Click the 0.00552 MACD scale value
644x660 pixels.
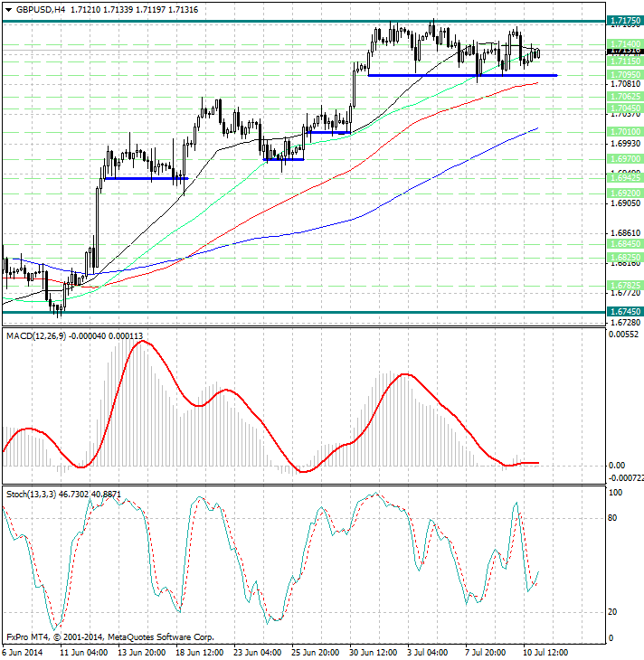click(624, 335)
